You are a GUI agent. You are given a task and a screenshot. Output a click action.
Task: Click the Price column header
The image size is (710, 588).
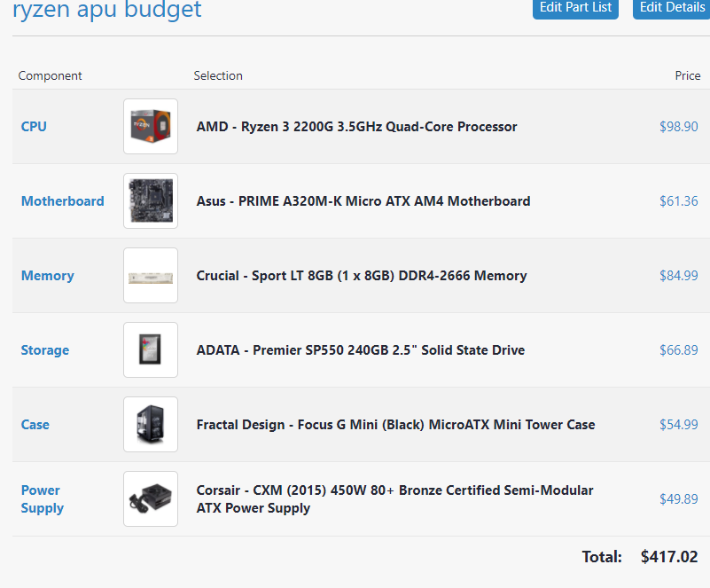pos(687,75)
